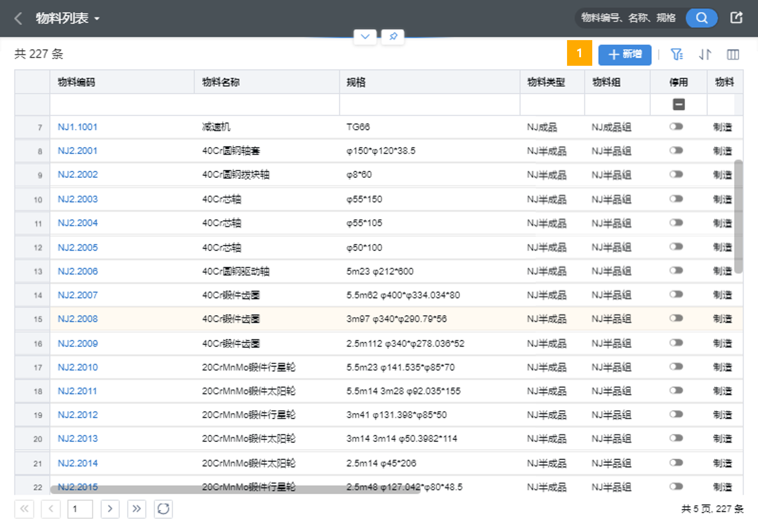Toggle 停用 switch for NJ2.2001
The height and width of the screenshot is (532, 758).
click(676, 150)
